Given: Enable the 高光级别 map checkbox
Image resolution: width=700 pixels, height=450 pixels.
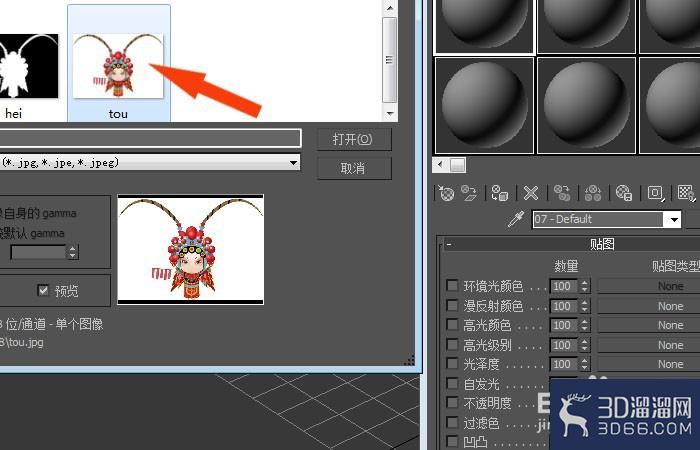Looking at the screenshot, I should point(452,344).
